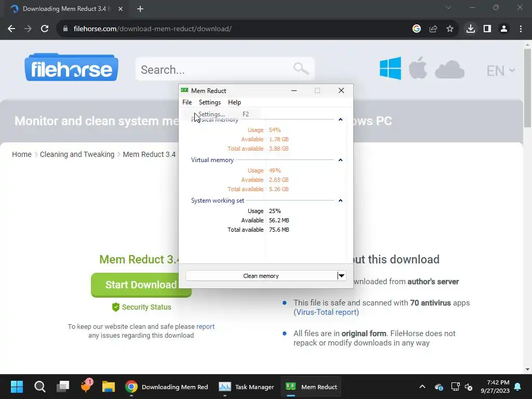Open Chrome downloads icon
The height and width of the screenshot is (399, 532).
pos(471,29)
